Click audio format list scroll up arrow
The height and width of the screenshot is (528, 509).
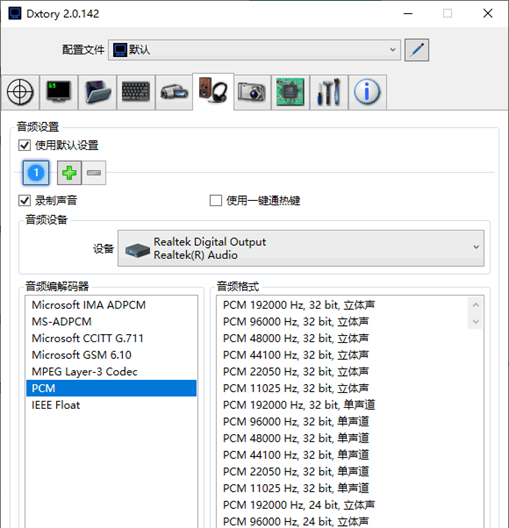tap(476, 305)
